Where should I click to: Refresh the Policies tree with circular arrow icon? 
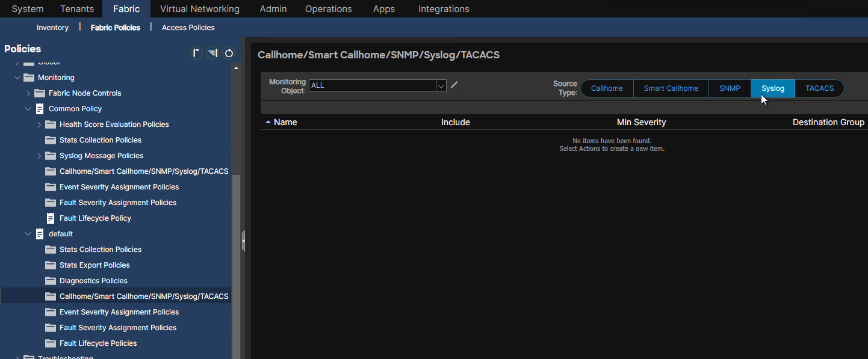click(229, 53)
